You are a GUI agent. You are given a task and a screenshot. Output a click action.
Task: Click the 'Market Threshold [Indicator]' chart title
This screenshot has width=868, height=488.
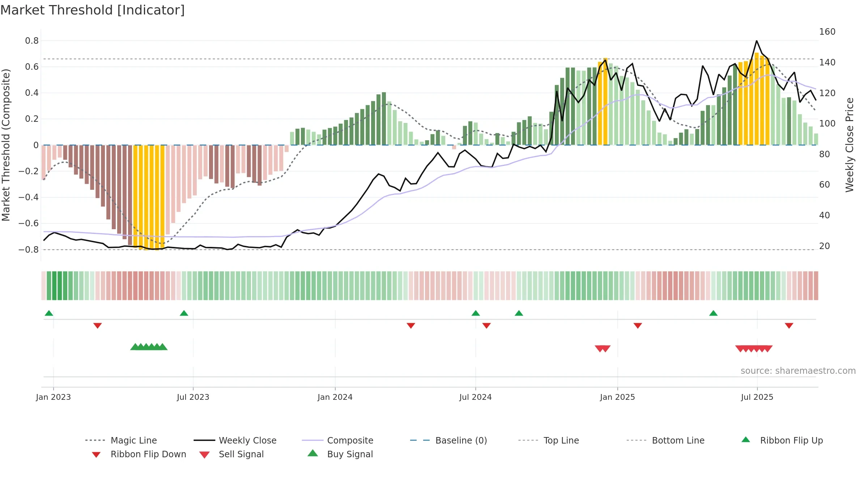(93, 10)
